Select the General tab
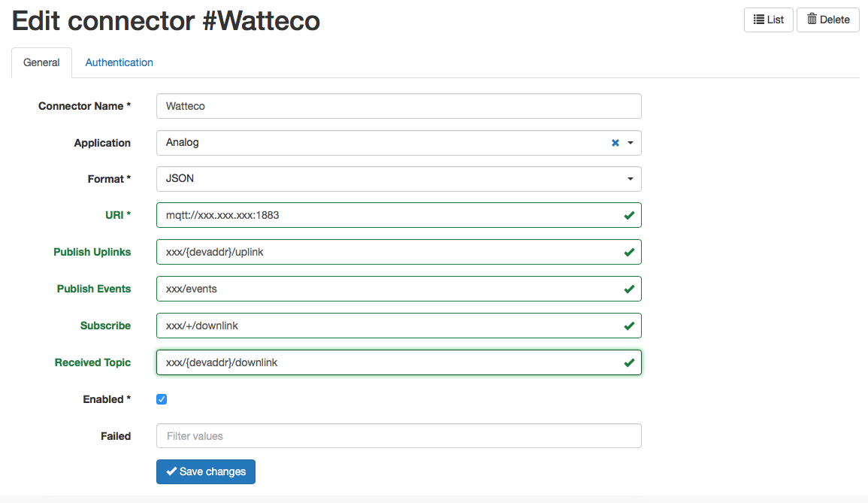 point(41,62)
